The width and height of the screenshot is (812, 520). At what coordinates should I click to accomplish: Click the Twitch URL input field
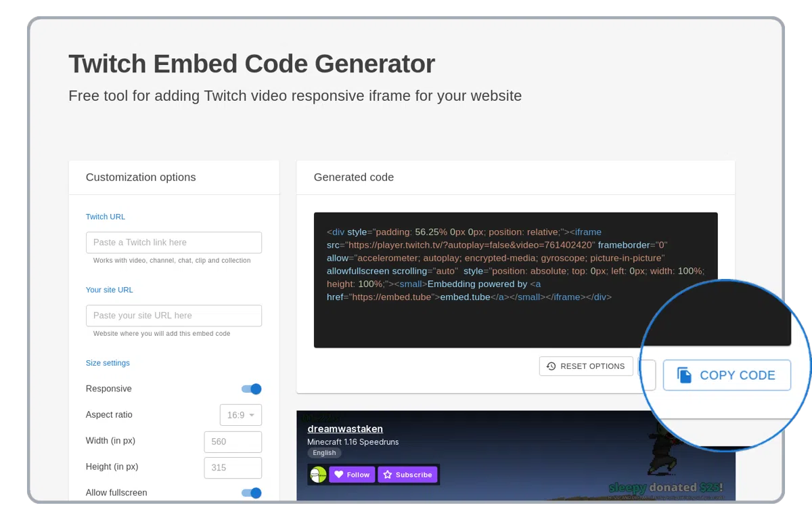(174, 242)
